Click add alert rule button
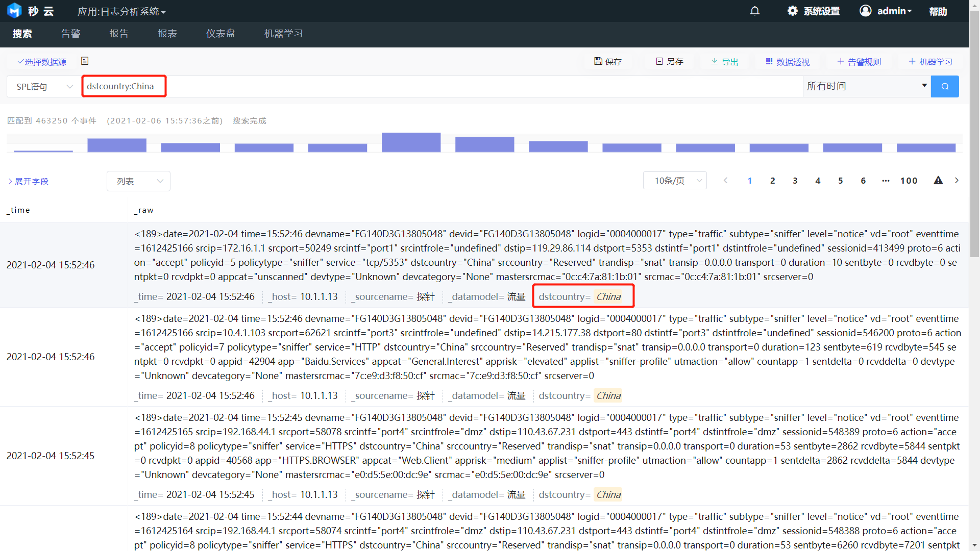Screen dimensions: 980x551 pyautogui.click(x=859, y=61)
